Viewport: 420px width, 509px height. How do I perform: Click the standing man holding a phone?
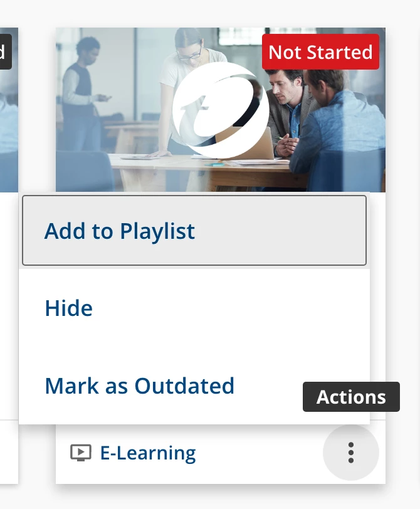[x=85, y=94]
